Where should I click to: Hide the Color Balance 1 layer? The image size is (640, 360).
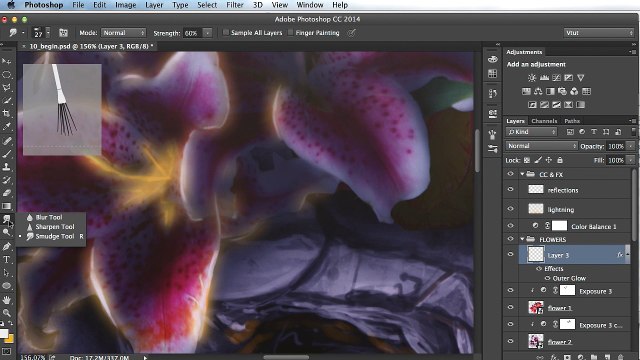[x=510, y=225]
